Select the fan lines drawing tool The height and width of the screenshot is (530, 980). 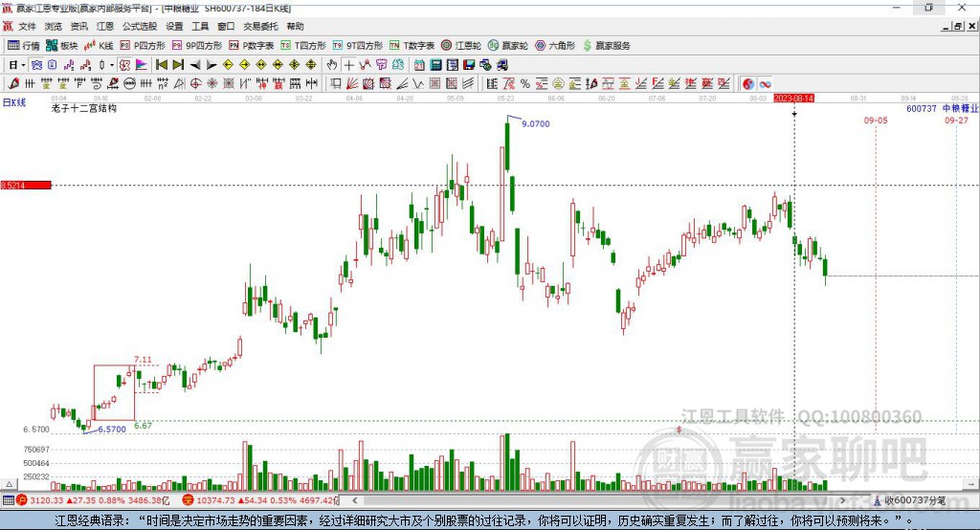tap(352, 84)
